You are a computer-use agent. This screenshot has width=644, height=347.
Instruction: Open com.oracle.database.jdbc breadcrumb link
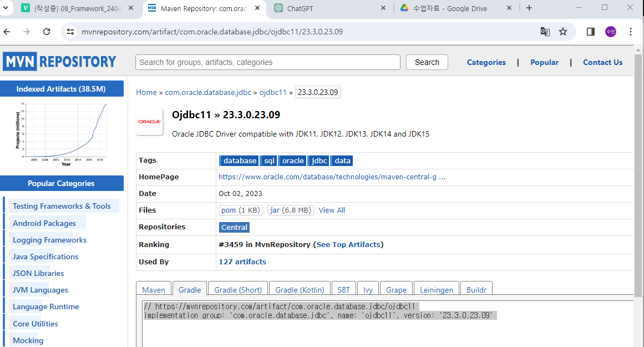[x=208, y=93]
